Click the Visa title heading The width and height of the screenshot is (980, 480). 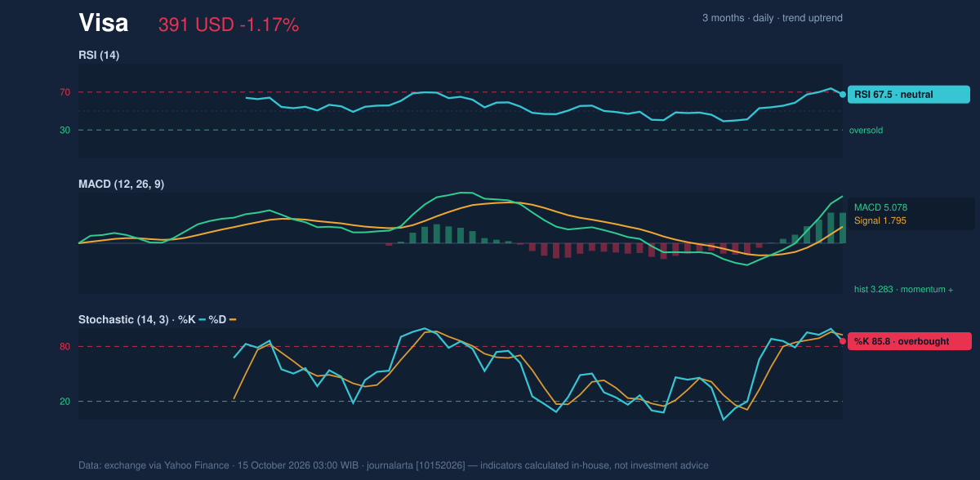click(x=103, y=24)
